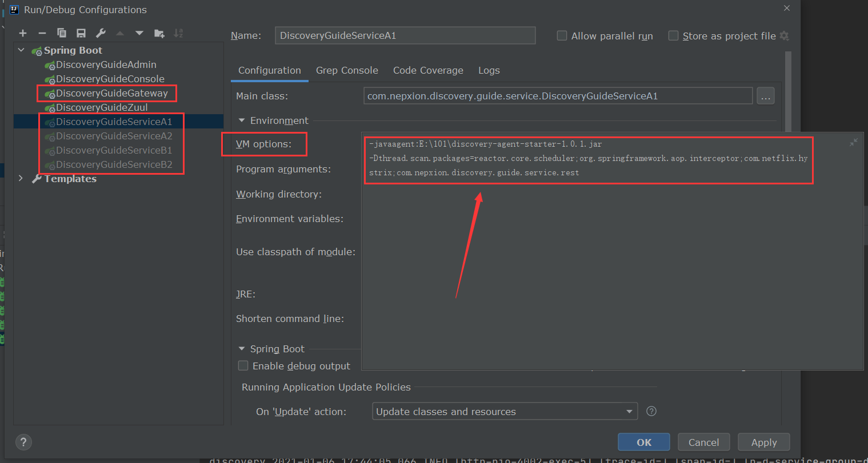Image resolution: width=868 pixels, height=463 pixels.
Task: Create a new folder for configurations
Action: [x=159, y=33]
